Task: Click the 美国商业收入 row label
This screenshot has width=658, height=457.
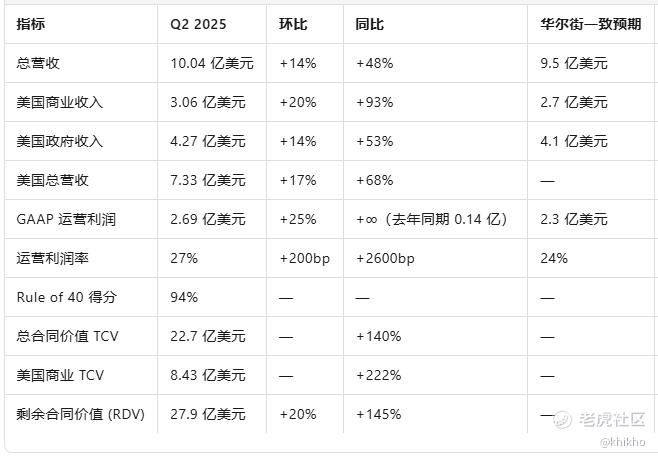Action: pyautogui.click(x=59, y=102)
